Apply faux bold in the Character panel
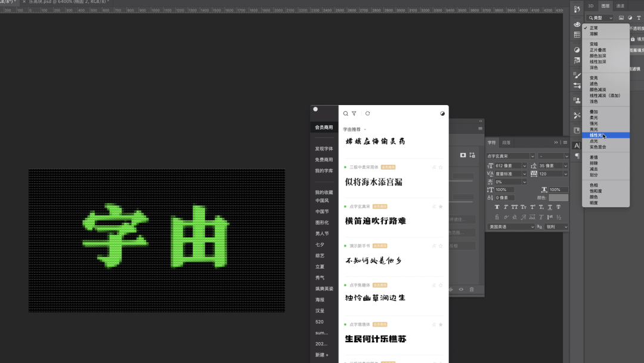 pyautogui.click(x=496, y=207)
